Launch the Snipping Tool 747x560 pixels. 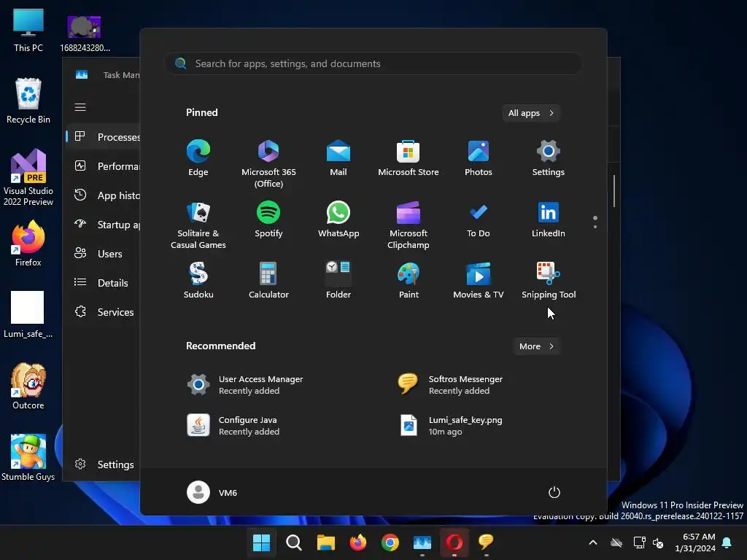pyautogui.click(x=549, y=281)
